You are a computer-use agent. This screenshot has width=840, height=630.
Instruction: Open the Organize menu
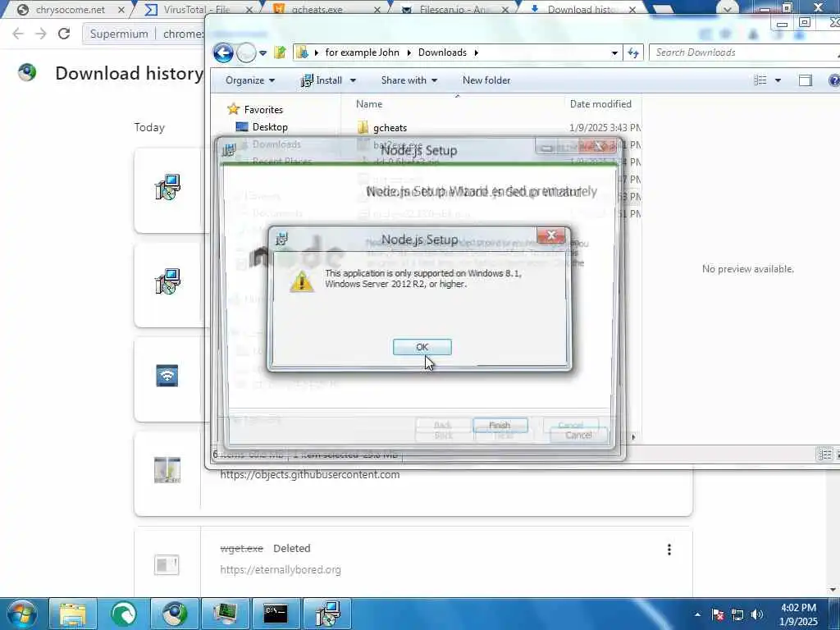(249, 80)
